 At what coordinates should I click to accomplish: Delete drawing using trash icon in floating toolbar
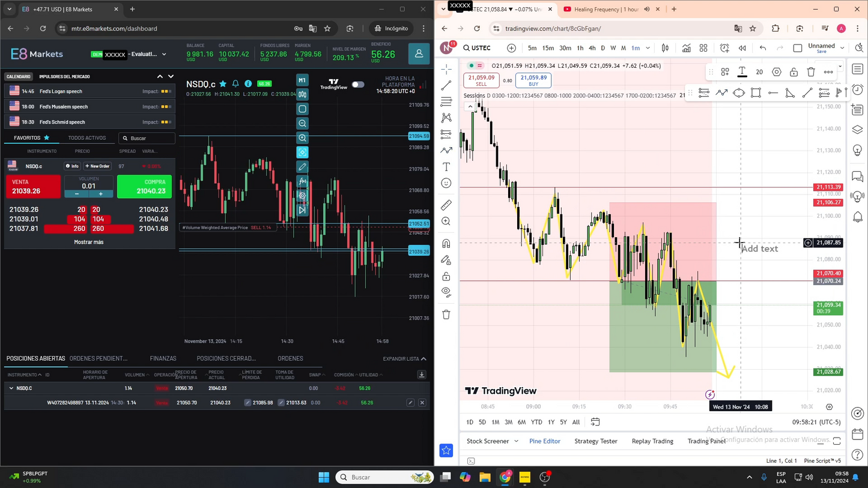pos(811,72)
